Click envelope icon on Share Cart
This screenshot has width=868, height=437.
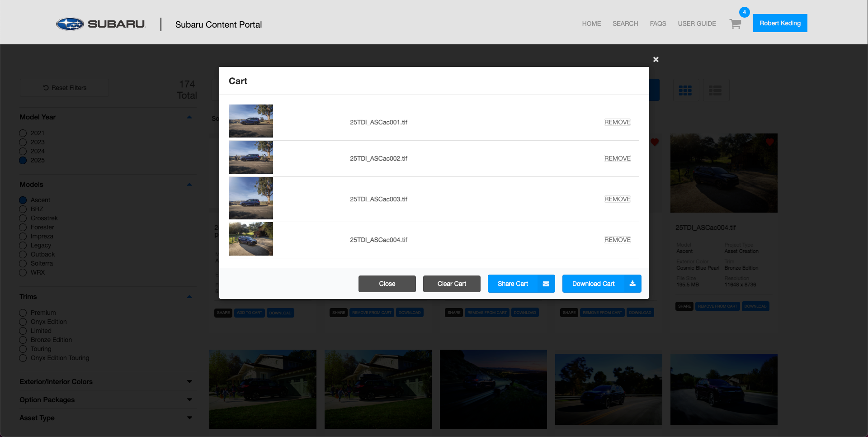click(x=546, y=284)
